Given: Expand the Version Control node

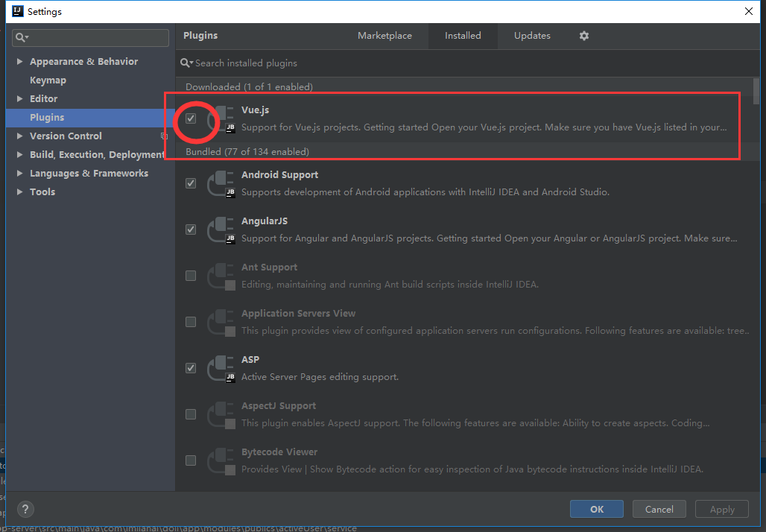Looking at the screenshot, I should point(19,136).
